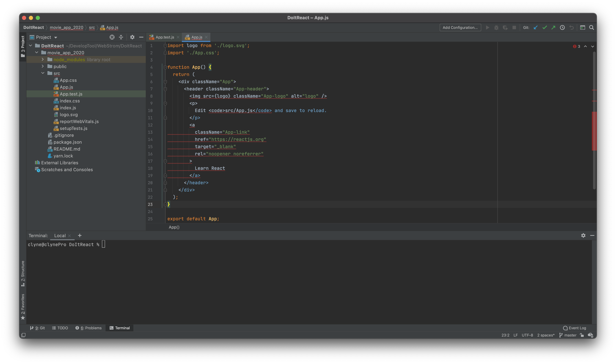Open terminal settings gear icon
616x364 pixels.
point(583,235)
